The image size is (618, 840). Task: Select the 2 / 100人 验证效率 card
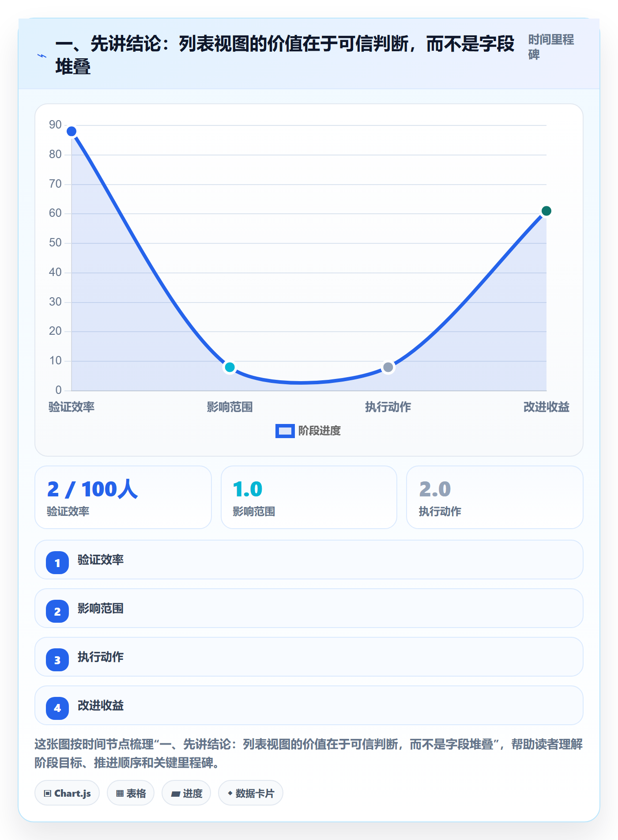click(123, 497)
